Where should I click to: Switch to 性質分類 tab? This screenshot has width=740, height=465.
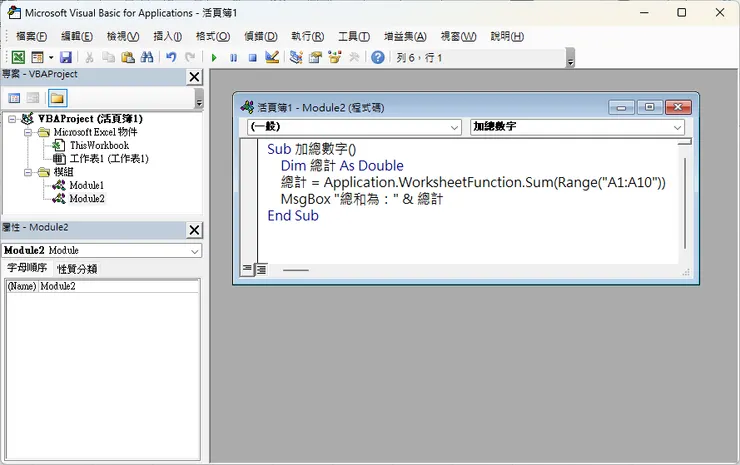(x=77, y=269)
